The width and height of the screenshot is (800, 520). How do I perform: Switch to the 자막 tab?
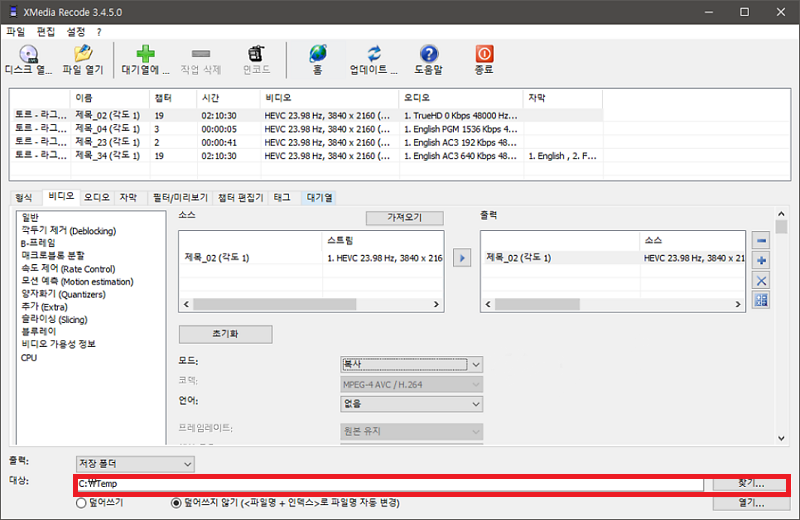pos(128,197)
